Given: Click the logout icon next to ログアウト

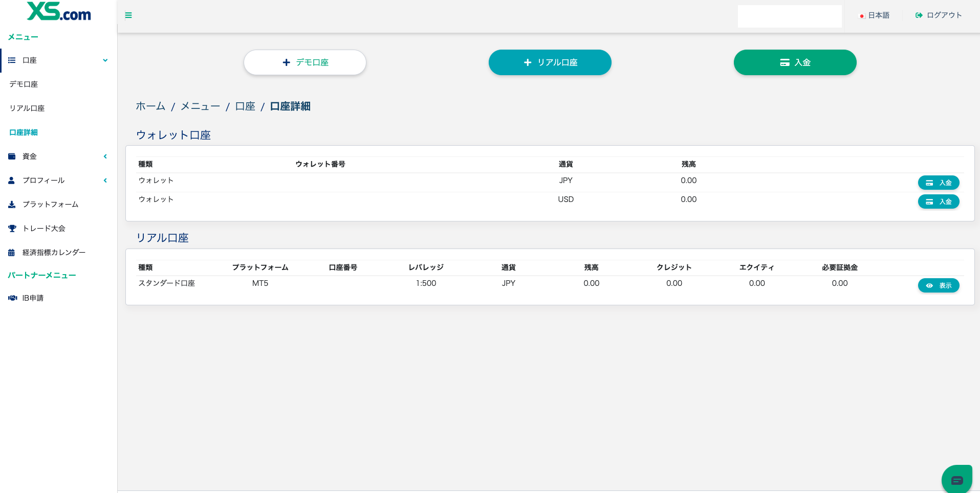Looking at the screenshot, I should tap(919, 15).
